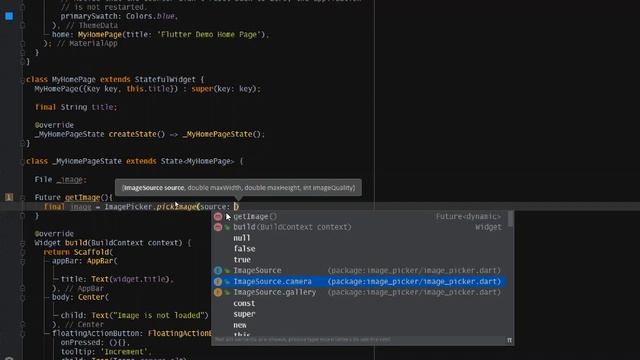
Task: Click the fold end marker at // AppBar line
Action: pos(22,289)
